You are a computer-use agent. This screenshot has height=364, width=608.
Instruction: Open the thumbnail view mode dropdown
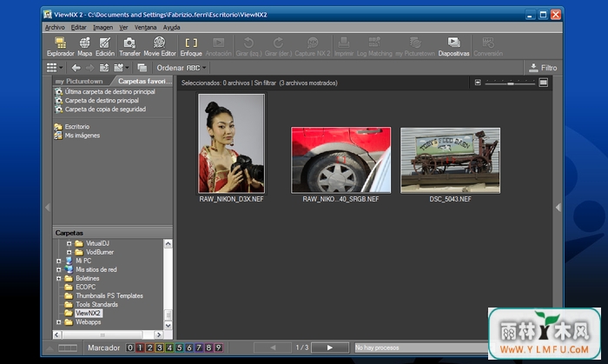tap(55, 68)
